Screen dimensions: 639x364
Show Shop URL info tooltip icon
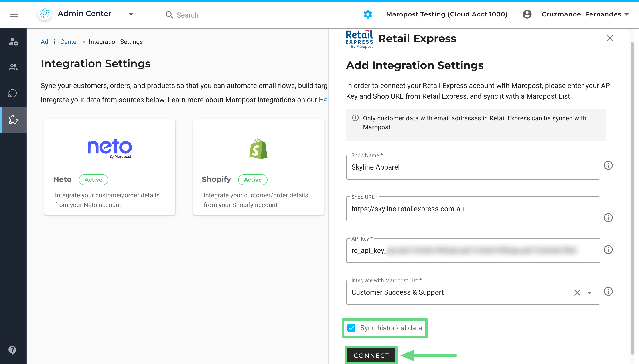point(608,217)
